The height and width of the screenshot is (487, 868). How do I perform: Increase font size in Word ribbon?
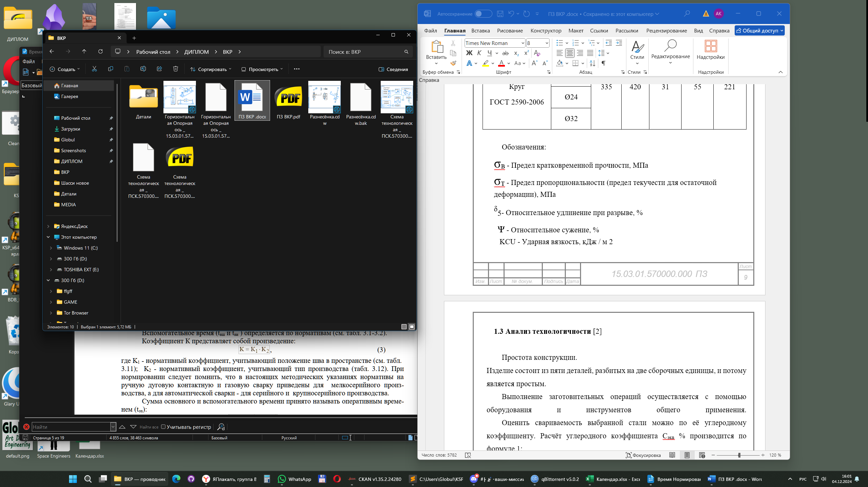pos(535,63)
